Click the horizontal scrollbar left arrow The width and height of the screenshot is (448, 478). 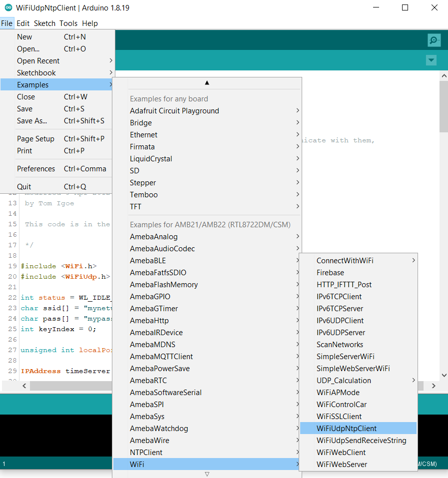(x=24, y=386)
